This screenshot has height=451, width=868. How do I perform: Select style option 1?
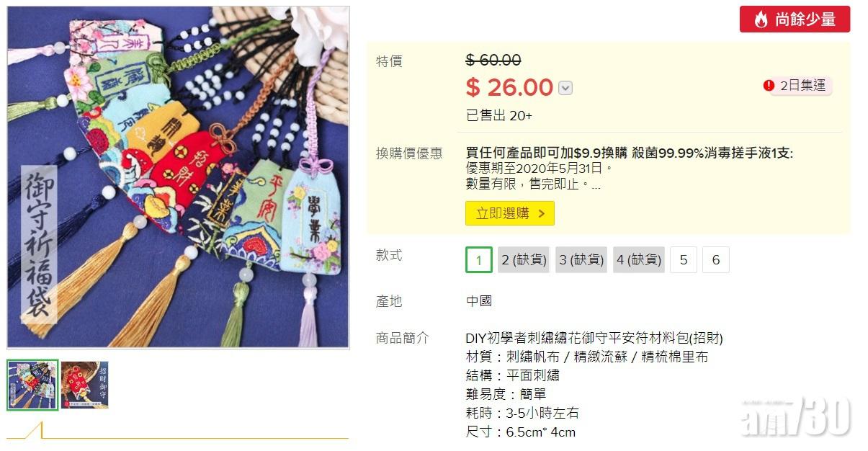pyautogui.click(x=479, y=260)
